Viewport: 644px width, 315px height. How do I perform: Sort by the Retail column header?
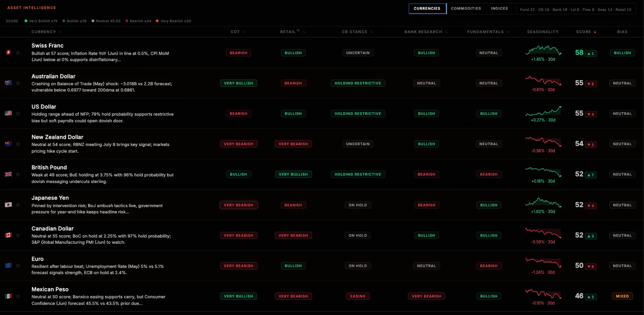[x=293, y=32]
